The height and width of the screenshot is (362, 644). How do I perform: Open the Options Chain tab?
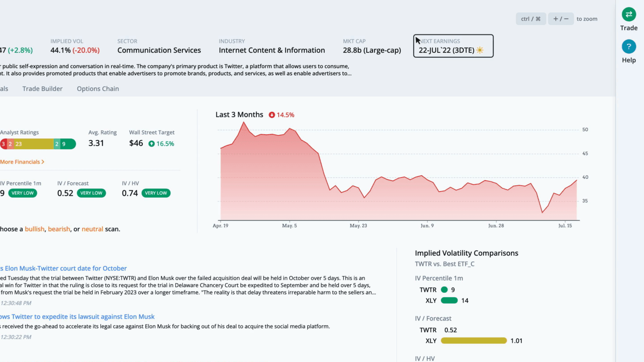point(98,88)
